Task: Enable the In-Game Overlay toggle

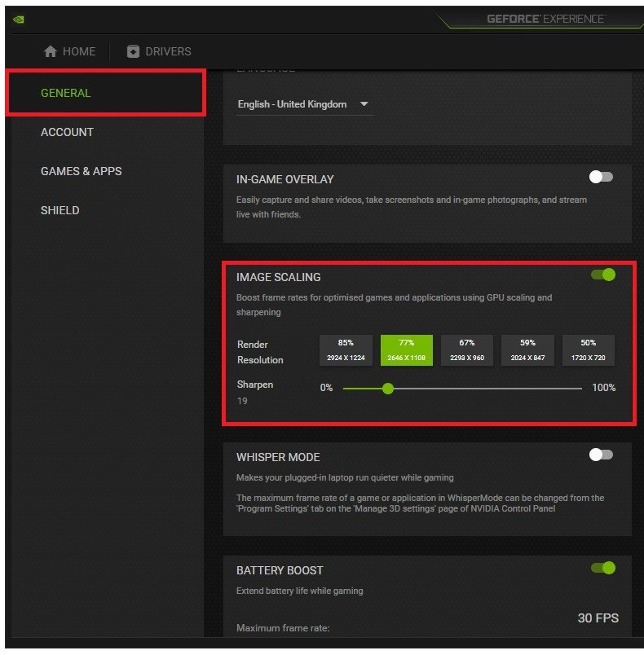Action: 601,177
